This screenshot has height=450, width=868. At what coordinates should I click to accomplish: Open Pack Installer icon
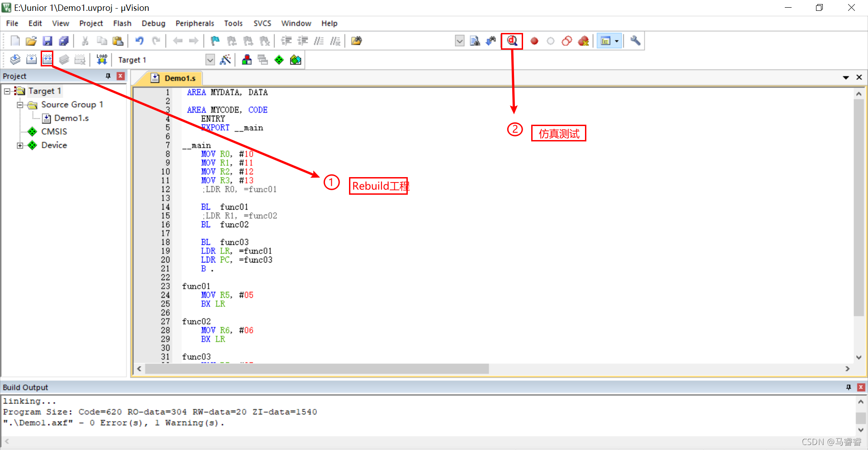pos(296,60)
